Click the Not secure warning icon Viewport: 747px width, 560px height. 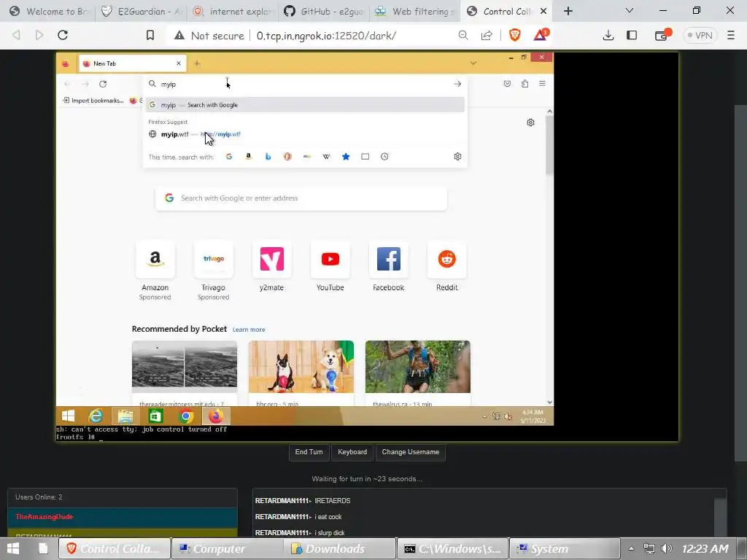tap(179, 35)
